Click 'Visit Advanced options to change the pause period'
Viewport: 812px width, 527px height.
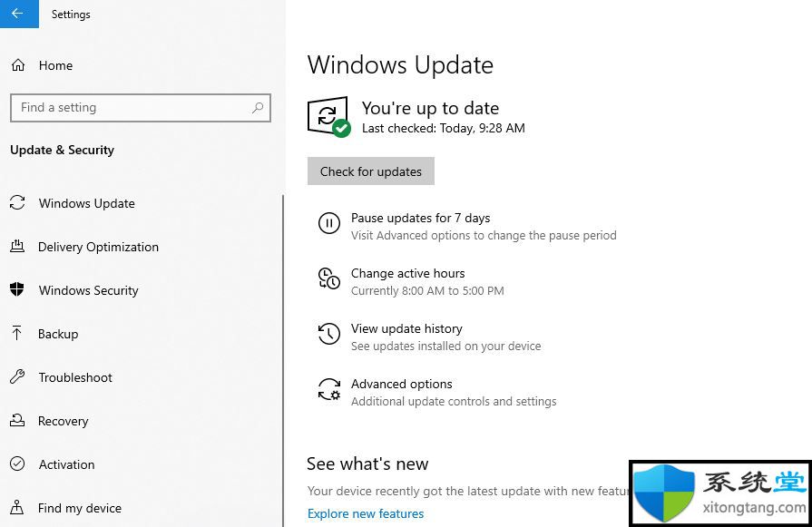coord(484,236)
